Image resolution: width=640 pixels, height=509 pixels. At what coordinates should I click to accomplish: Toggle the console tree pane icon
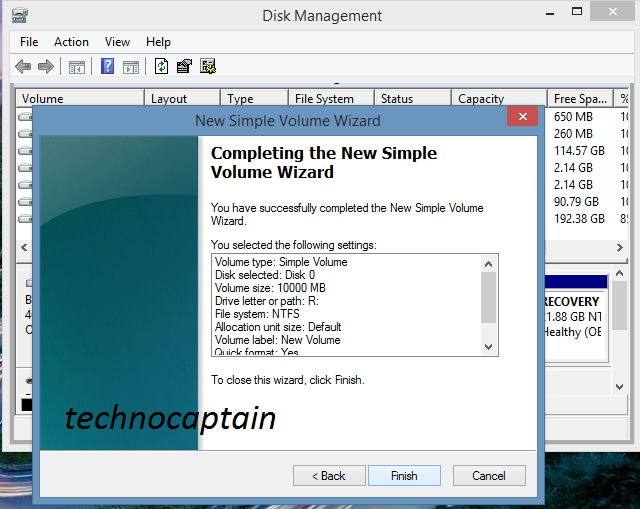(x=77, y=67)
